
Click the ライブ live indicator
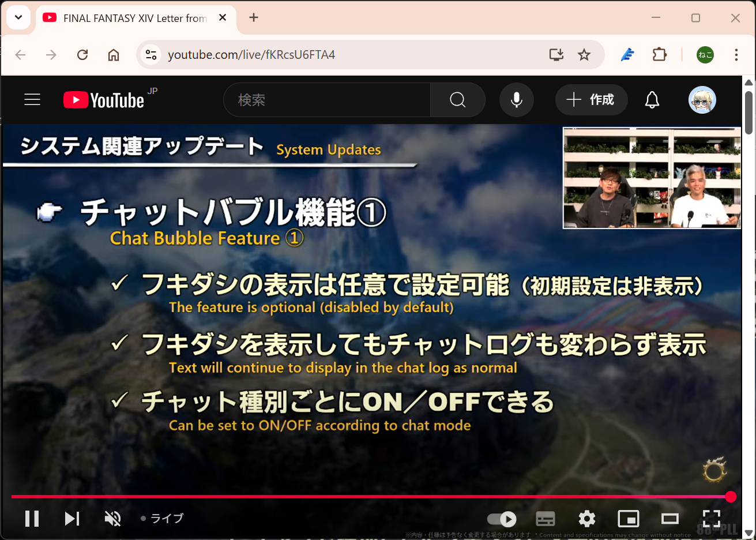tap(162, 518)
